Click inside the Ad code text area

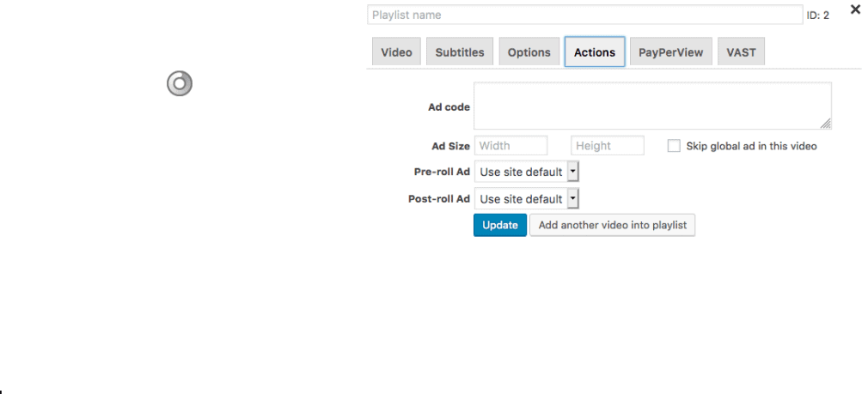[652, 106]
